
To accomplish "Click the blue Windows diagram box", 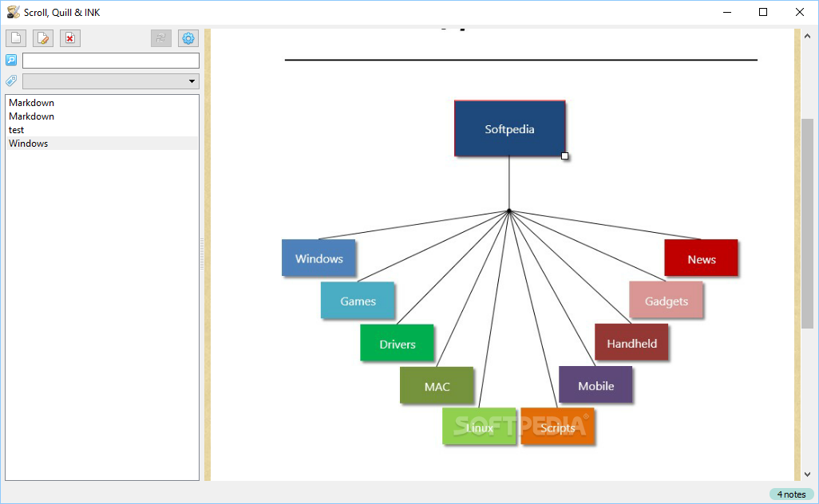I will (318, 258).
